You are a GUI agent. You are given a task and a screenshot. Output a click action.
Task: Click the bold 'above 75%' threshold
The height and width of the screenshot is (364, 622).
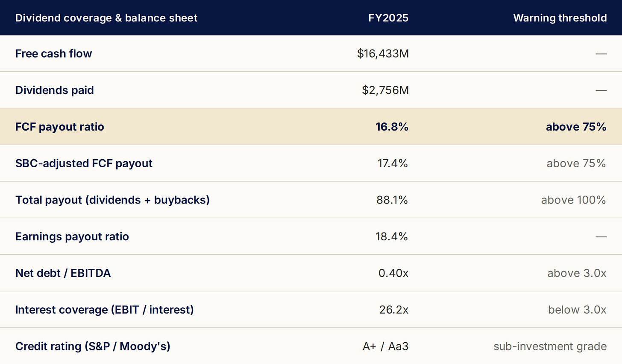tap(576, 127)
